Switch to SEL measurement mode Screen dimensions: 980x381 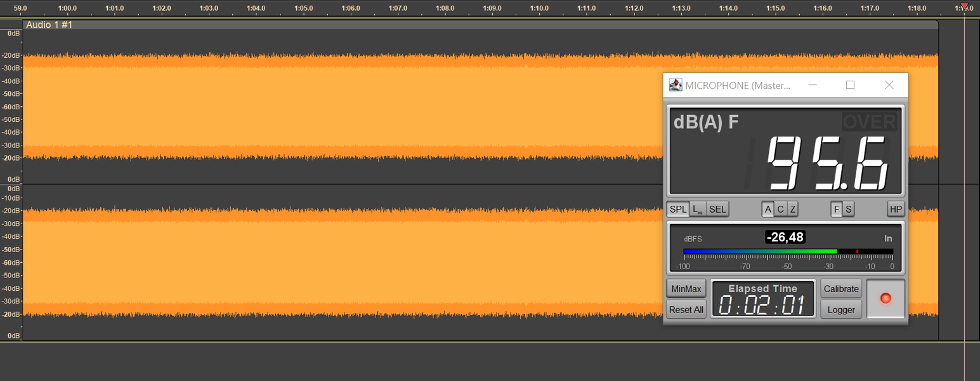pos(717,209)
